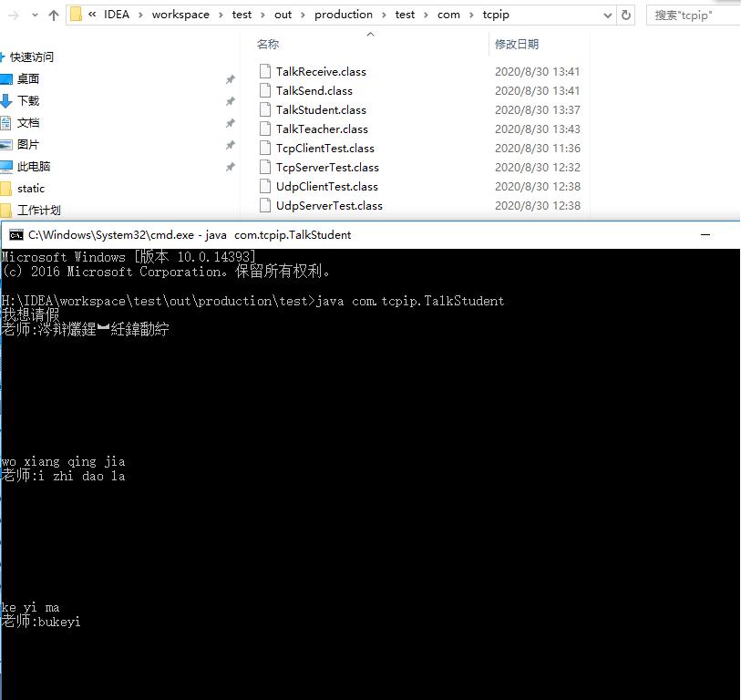741x700 pixels.
Task: Click the pin icon next to 此电脑
Action: point(231,167)
